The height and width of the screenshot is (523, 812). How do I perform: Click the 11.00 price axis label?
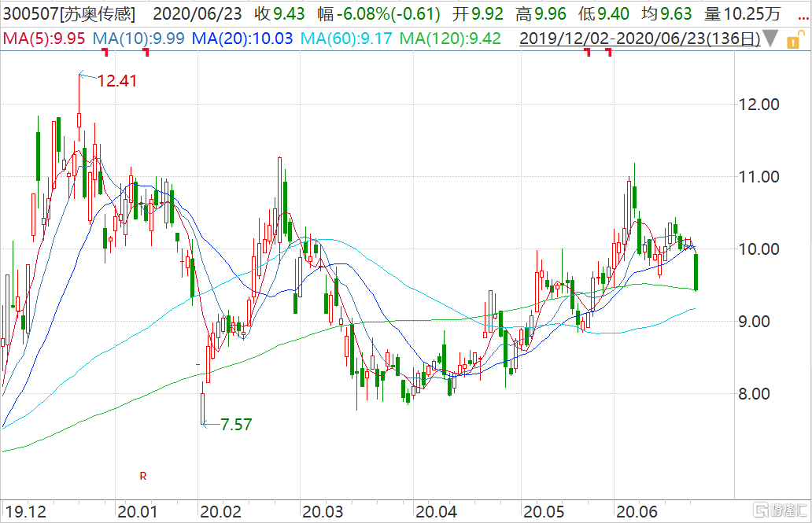[758, 177]
